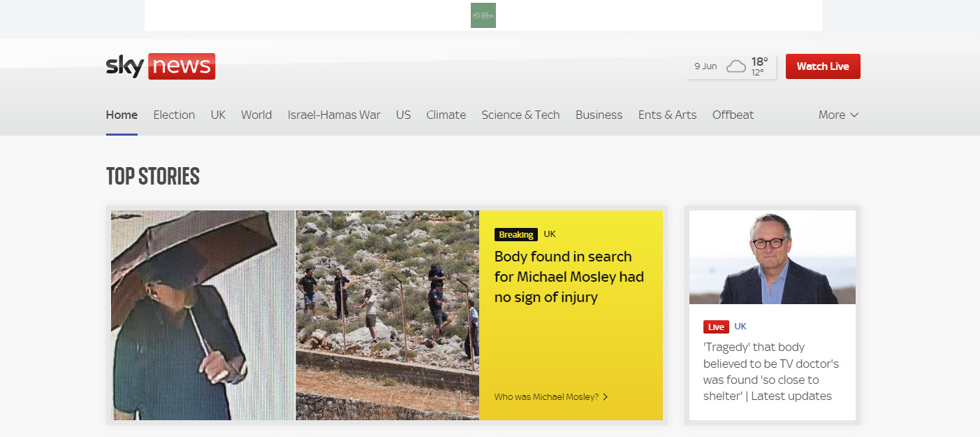Viewport: 980px width, 437px height.
Task: Click the Michael Mosley portrait thumbnail
Action: (x=772, y=257)
